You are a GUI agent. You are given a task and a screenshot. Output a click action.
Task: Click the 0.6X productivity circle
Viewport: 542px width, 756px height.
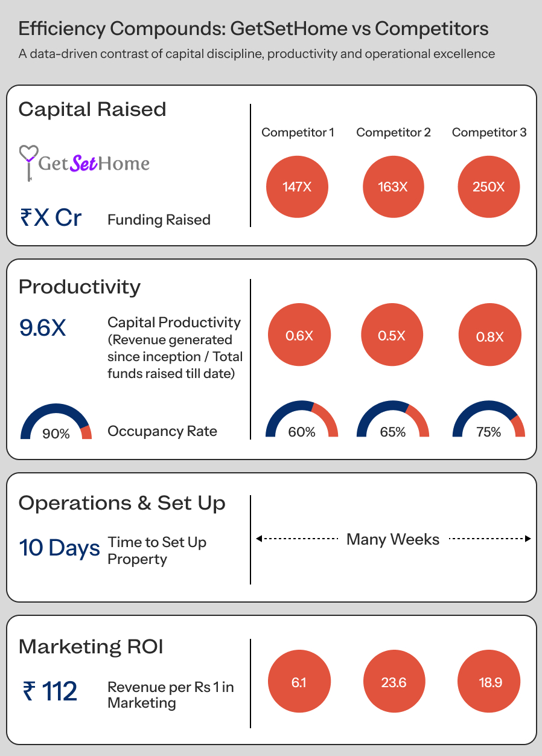coord(299,336)
